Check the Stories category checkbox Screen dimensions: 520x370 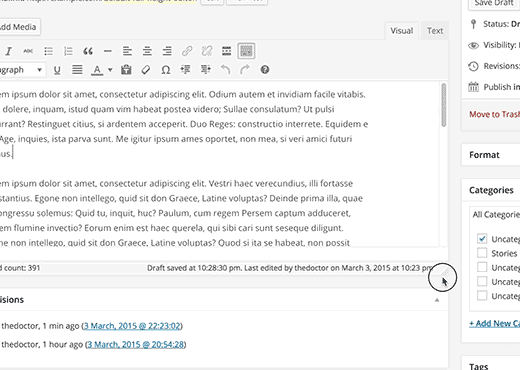coord(482,253)
